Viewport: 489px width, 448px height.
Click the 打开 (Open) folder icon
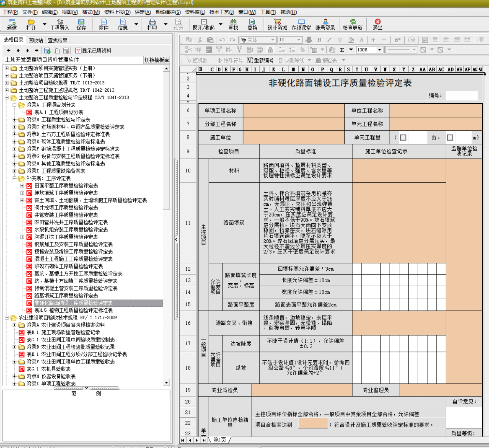(31, 22)
